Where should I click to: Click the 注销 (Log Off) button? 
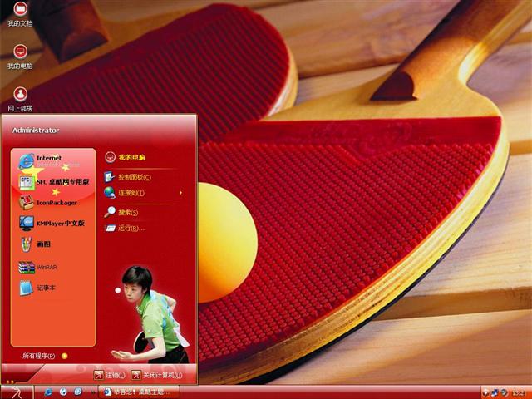tap(110, 375)
